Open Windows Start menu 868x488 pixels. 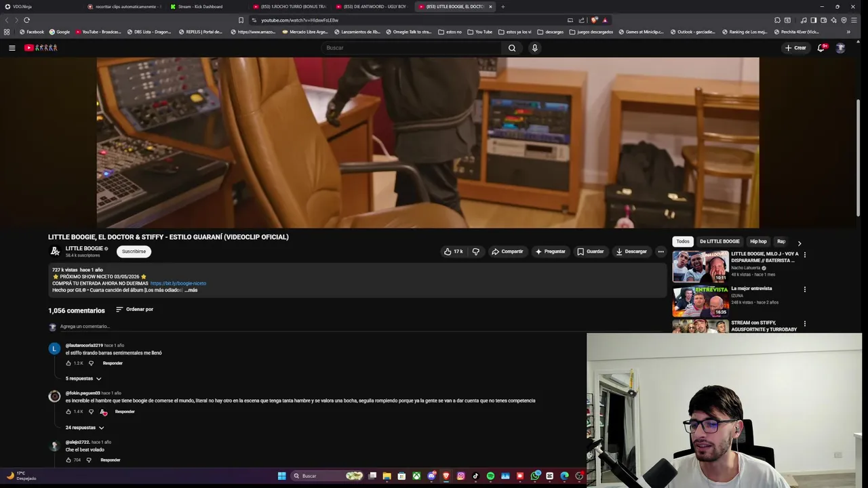click(281, 476)
